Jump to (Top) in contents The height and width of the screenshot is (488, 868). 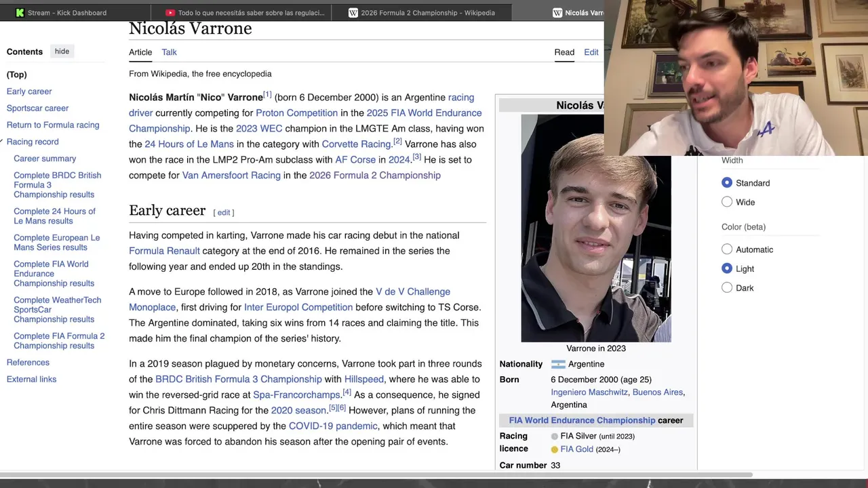(17, 75)
